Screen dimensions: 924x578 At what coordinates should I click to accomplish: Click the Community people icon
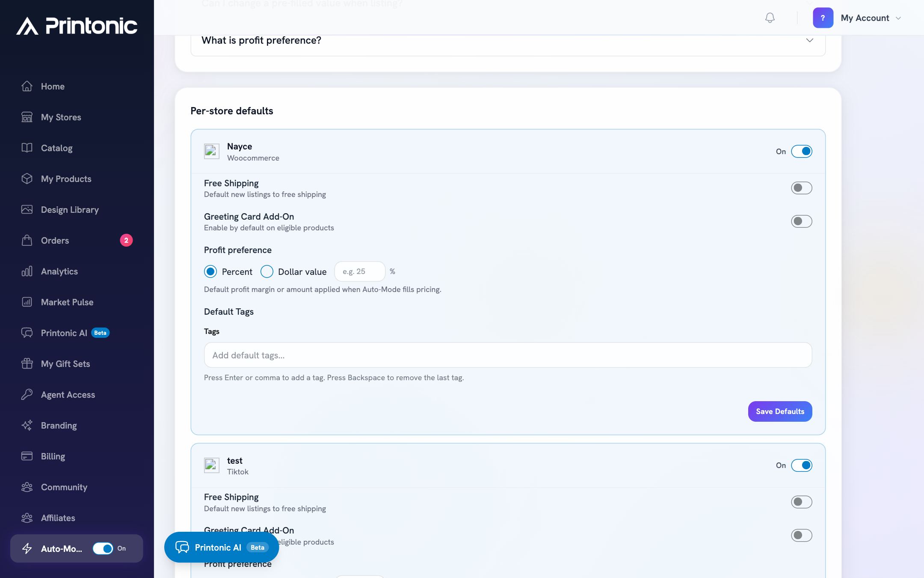coord(27,487)
